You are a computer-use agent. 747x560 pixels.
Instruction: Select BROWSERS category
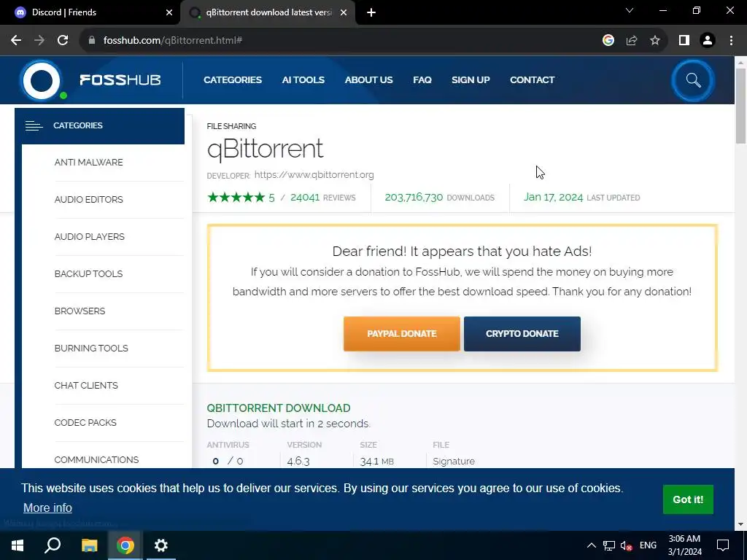tap(80, 311)
